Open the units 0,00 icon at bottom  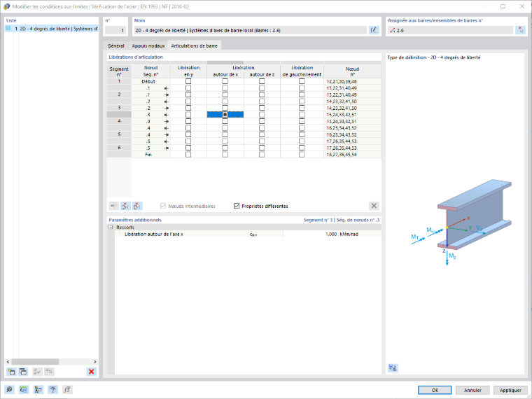tap(23, 389)
